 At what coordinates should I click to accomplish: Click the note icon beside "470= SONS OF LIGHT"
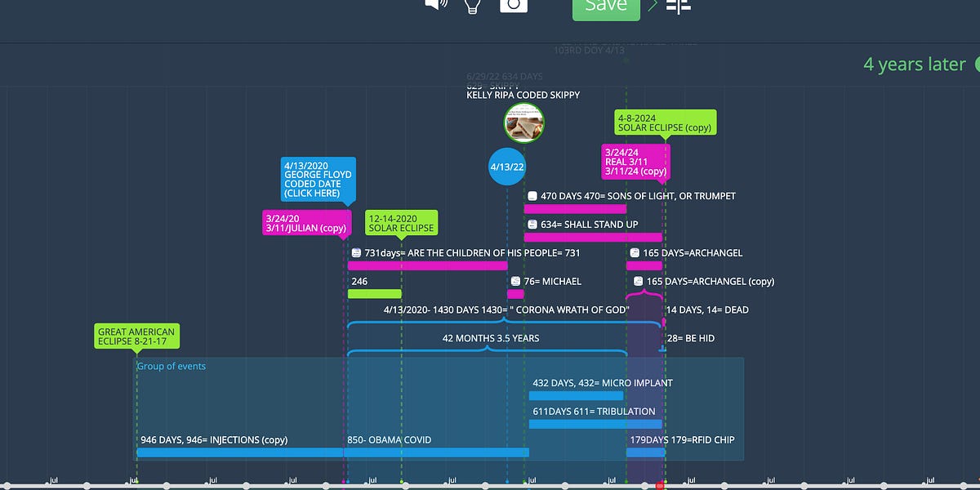532,195
